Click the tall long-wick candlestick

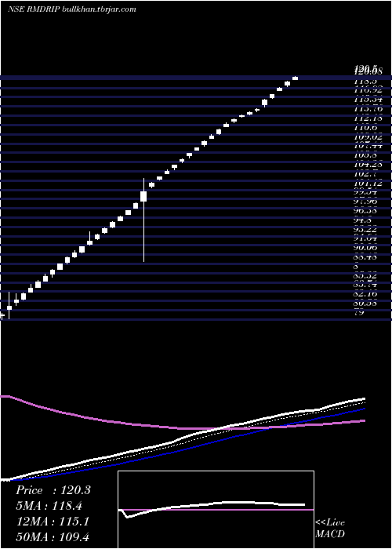143,220
